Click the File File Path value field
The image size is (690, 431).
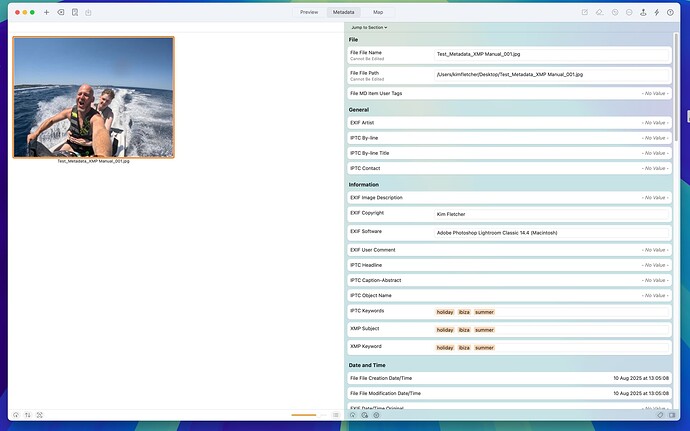[x=551, y=75]
